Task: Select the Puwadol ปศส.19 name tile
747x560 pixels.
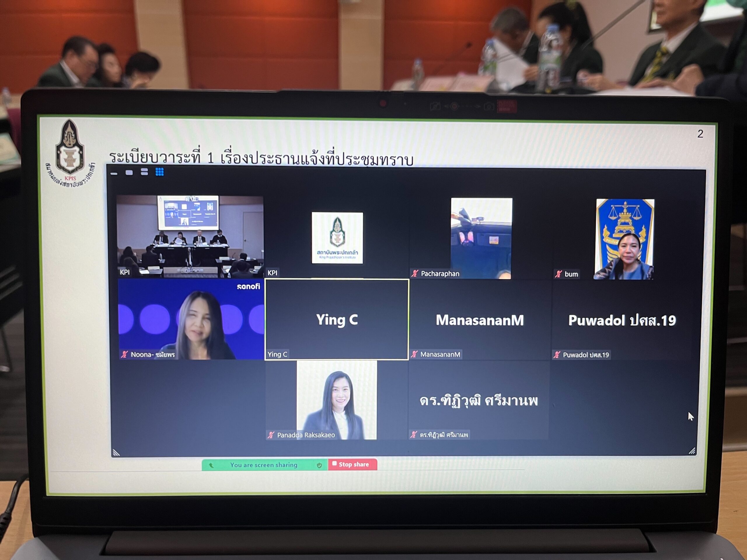Action: tap(622, 320)
